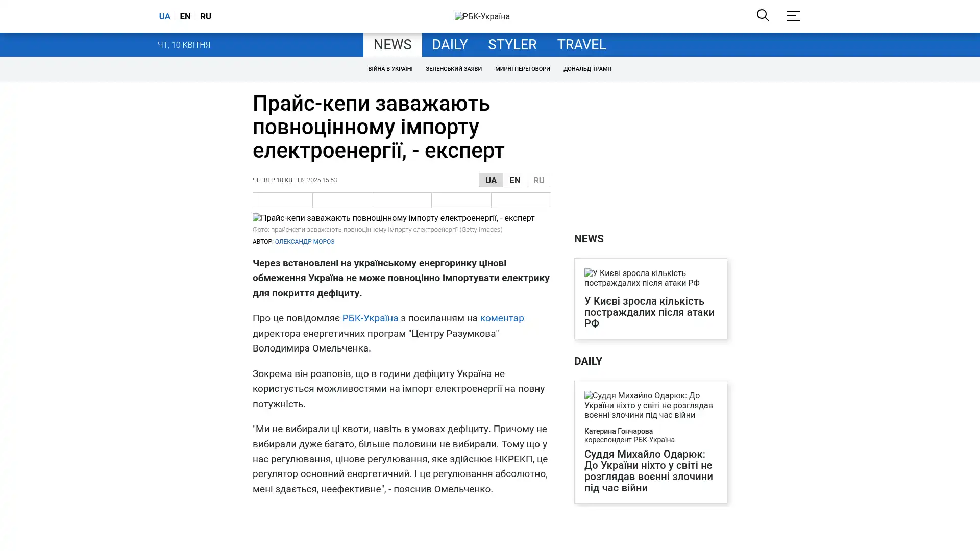Image resolution: width=980 pixels, height=551 pixels.
Task: Open topic Зеленський заяви
Action: 453,69
